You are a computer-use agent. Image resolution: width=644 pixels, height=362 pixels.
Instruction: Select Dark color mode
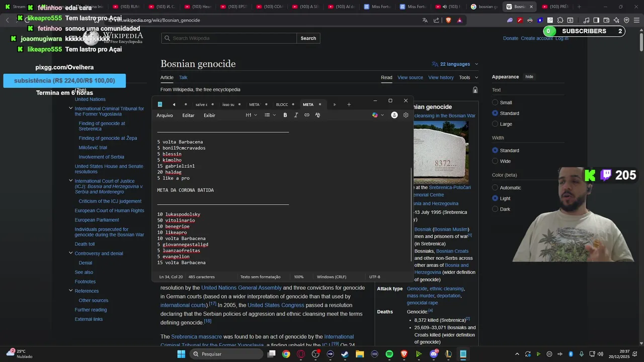pyautogui.click(x=495, y=209)
